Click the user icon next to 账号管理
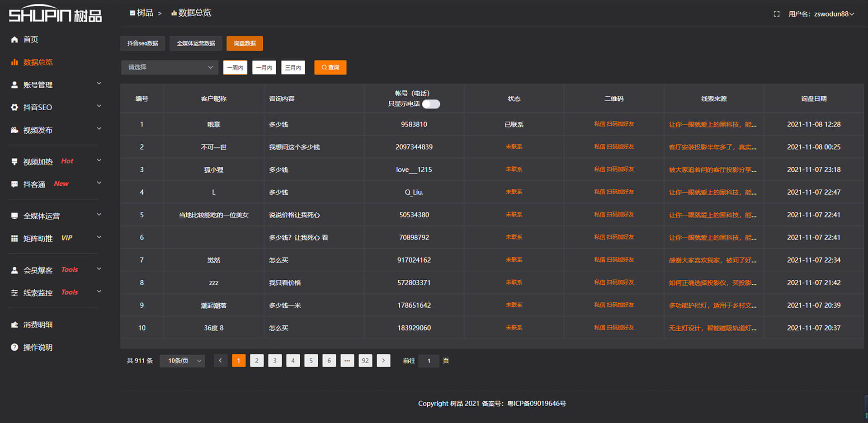Viewport: 868px width, 423px height. point(14,85)
